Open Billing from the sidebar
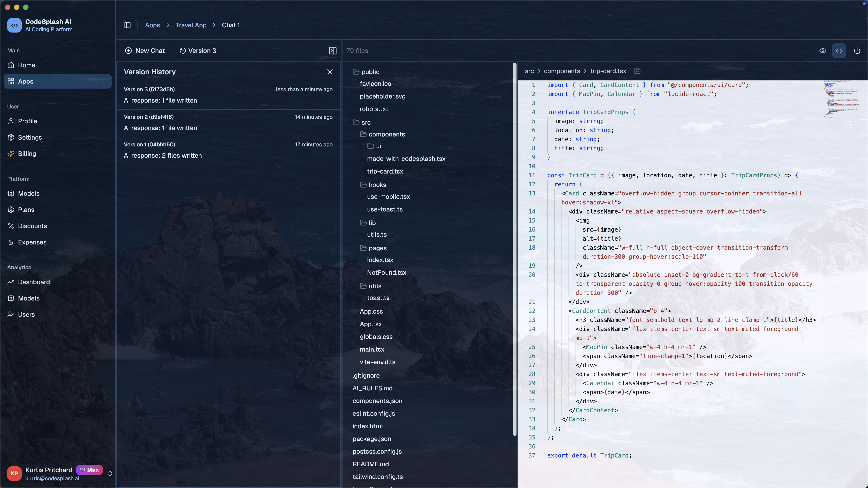This screenshot has width=868, height=488. point(27,154)
